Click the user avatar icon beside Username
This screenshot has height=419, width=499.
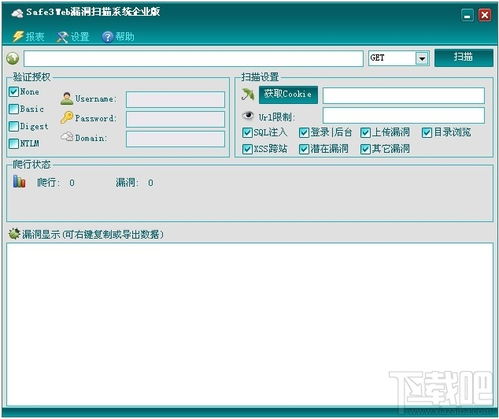(67, 99)
